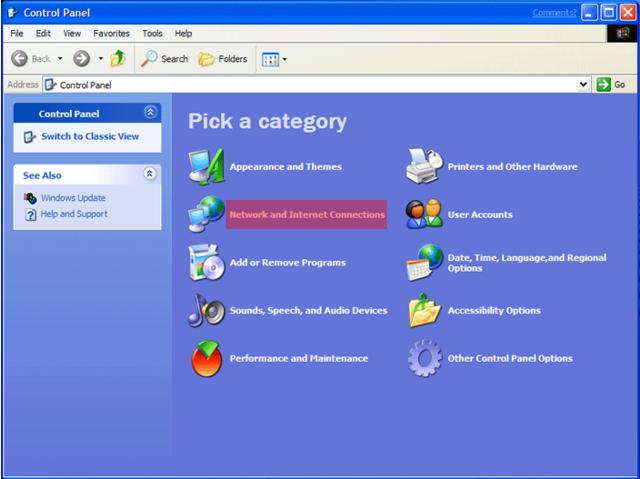Viewport: 640px width, 479px height.
Task: Click the Sounds, Speech, and Audio Devices icon
Action: (207, 310)
